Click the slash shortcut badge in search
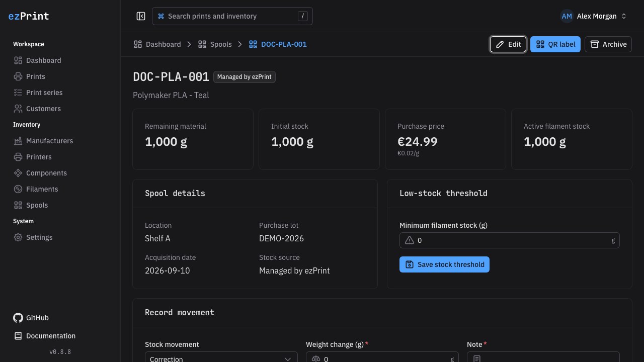The image size is (644, 362). (302, 16)
